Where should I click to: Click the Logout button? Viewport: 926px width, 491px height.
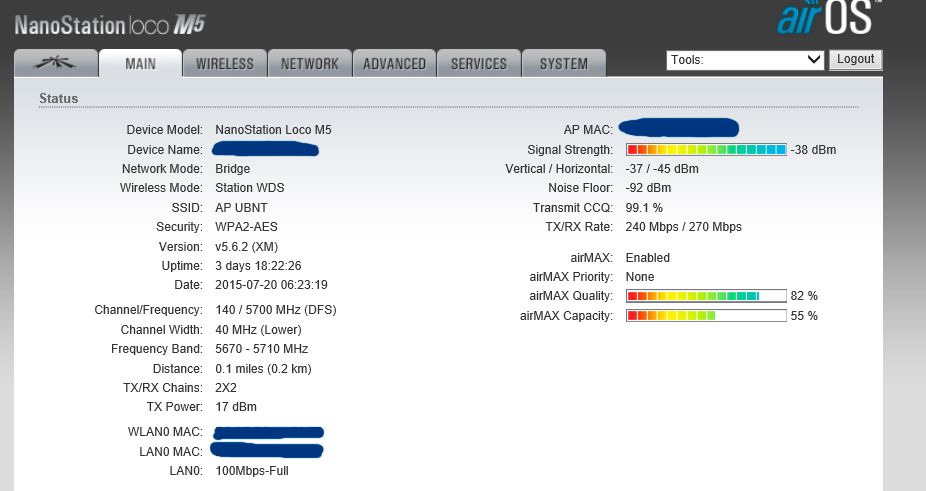(855, 60)
